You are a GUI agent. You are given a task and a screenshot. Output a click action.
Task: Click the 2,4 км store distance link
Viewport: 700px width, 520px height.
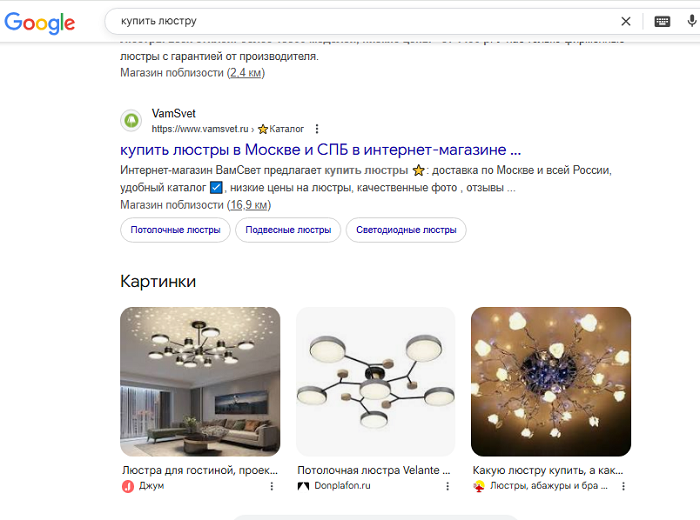click(x=245, y=73)
